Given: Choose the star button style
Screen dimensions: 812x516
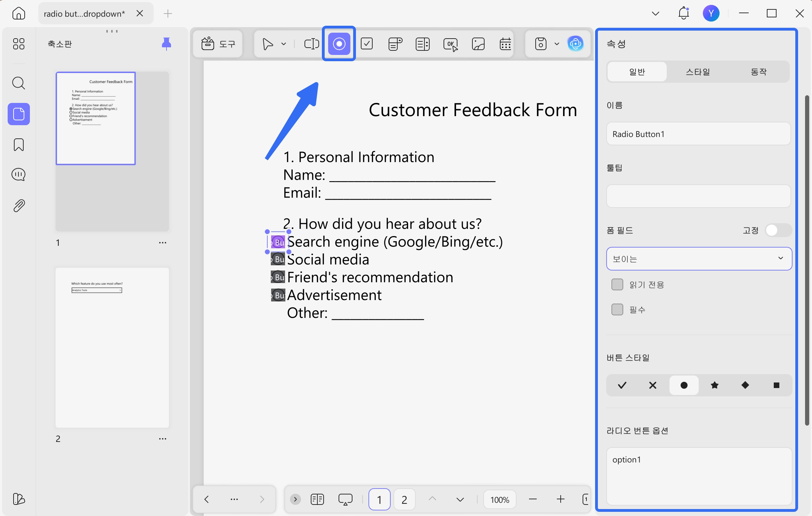Looking at the screenshot, I should point(715,385).
